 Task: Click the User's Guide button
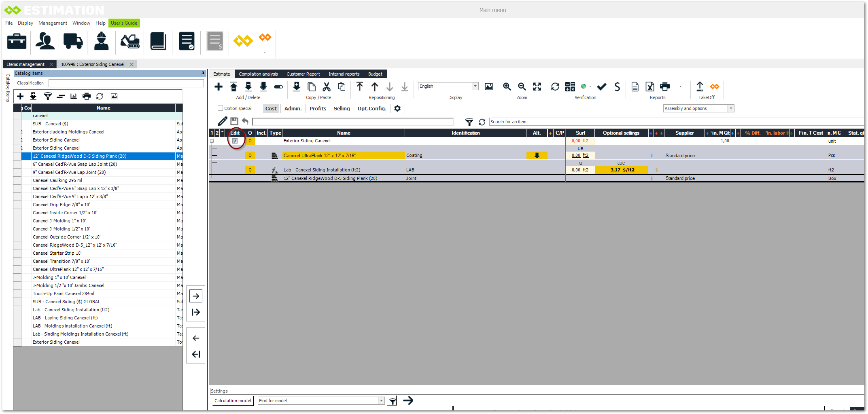tap(124, 23)
